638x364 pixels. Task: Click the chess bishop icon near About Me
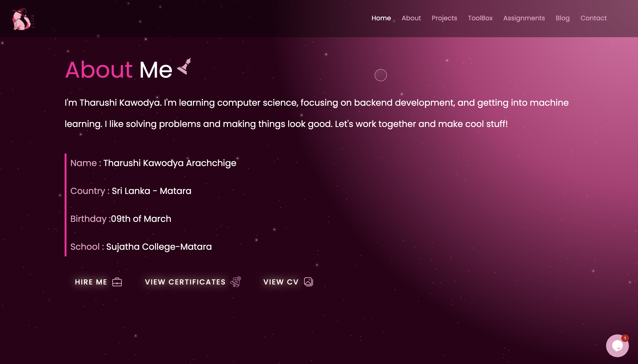(x=184, y=66)
